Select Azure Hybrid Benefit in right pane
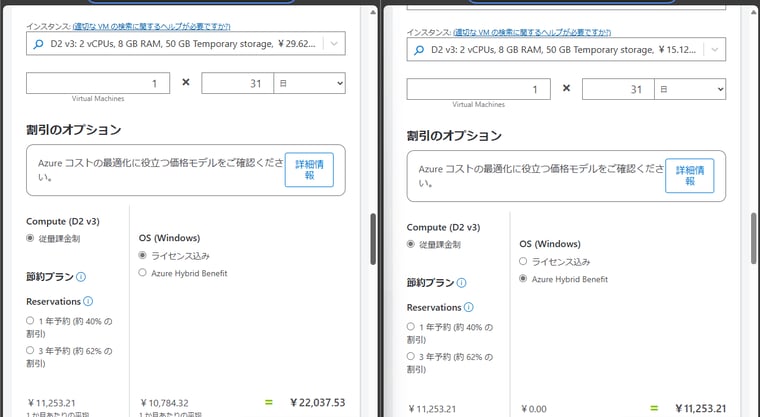Screen dimensions: 760x417 [523, 278]
